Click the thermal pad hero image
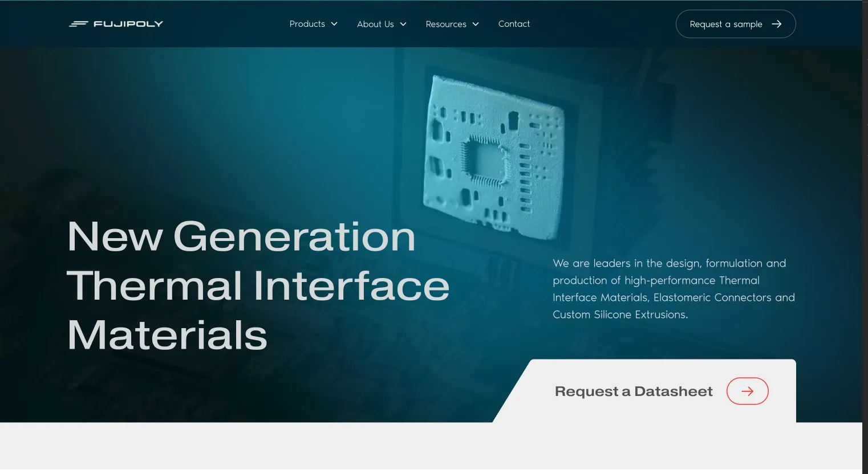This screenshot has height=474, width=868. tap(494, 157)
